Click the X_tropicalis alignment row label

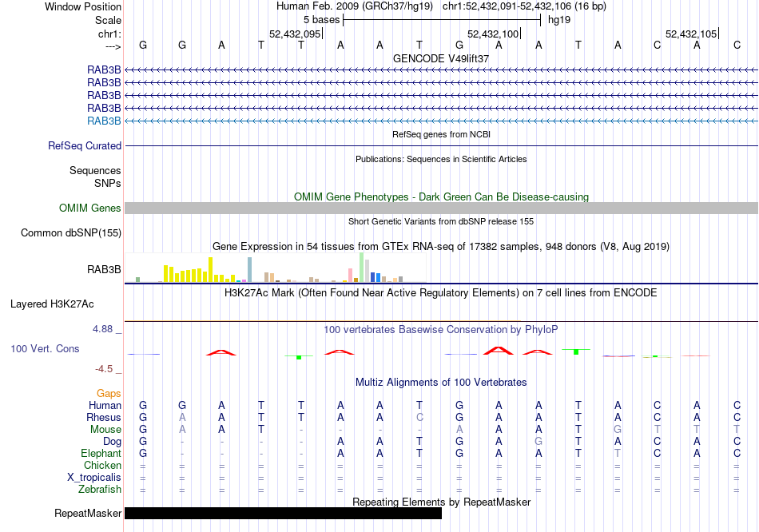coord(94,478)
